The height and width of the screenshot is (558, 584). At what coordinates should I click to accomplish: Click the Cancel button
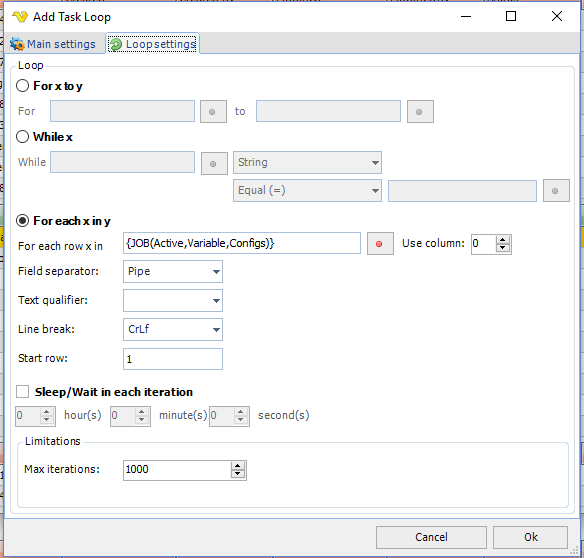click(431, 537)
